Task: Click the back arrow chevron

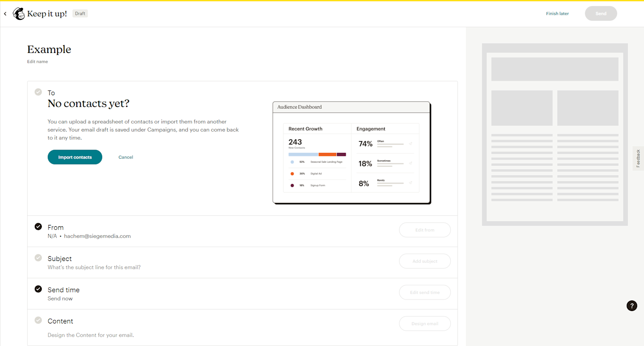Action: 5,14
